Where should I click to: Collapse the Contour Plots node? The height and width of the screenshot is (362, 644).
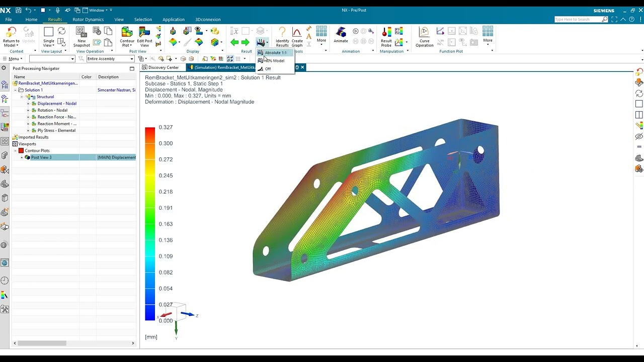pos(15,151)
